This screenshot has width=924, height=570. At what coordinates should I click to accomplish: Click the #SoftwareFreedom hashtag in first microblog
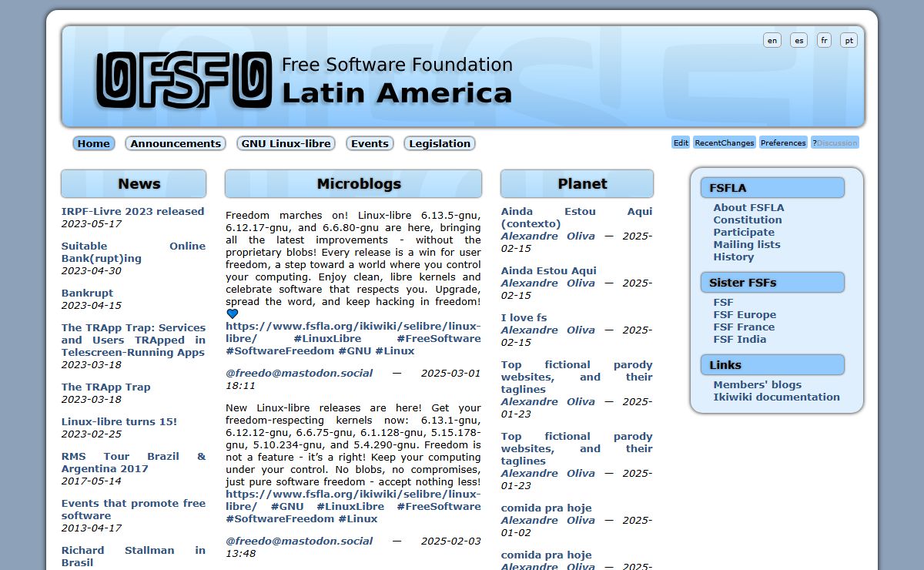(280, 350)
